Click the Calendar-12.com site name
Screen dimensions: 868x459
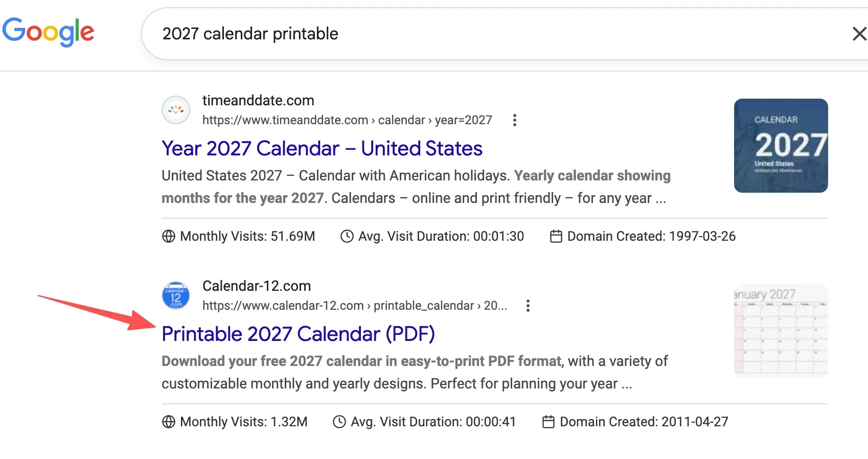(256, 286)
